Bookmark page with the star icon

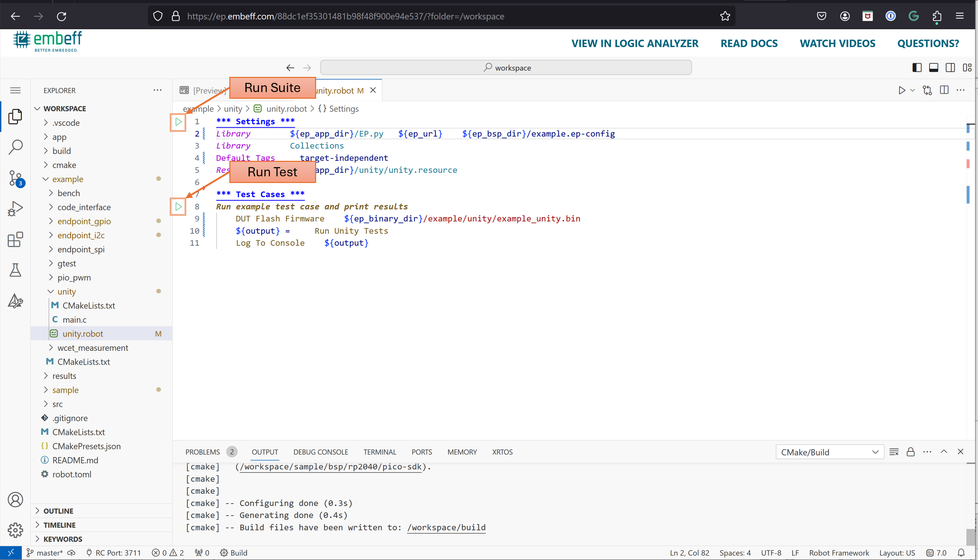[x=725, y=16]
